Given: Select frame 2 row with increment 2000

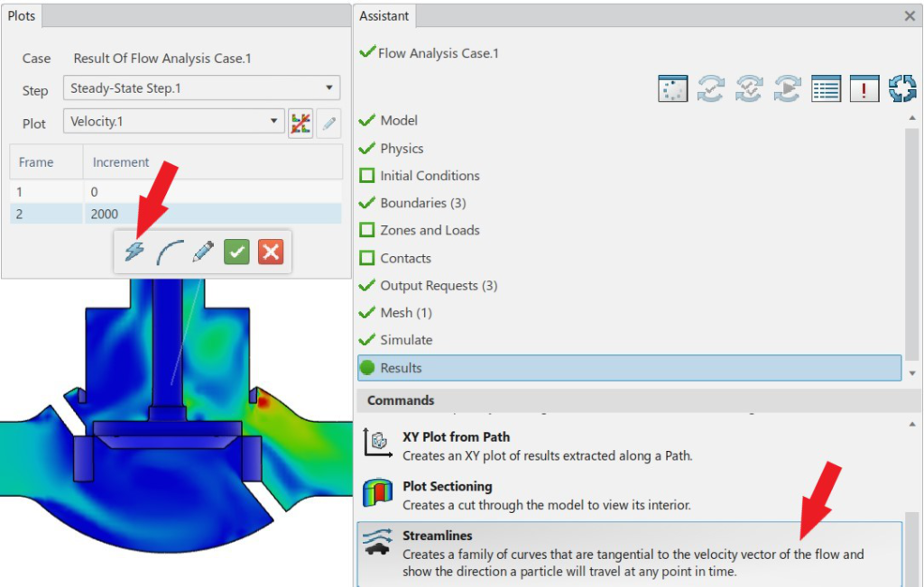Looking at the screenshot, I should pyautogui.click(x=176, y=214).
